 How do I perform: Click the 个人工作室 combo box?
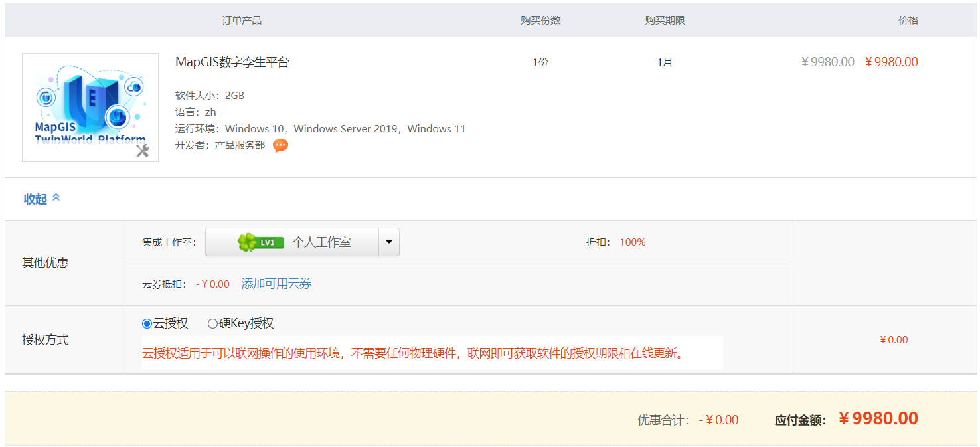pos(302,242)
